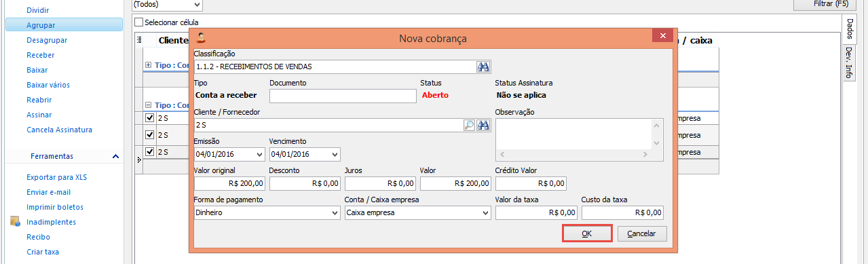Select Assinar in sidebar

[39, 115]
